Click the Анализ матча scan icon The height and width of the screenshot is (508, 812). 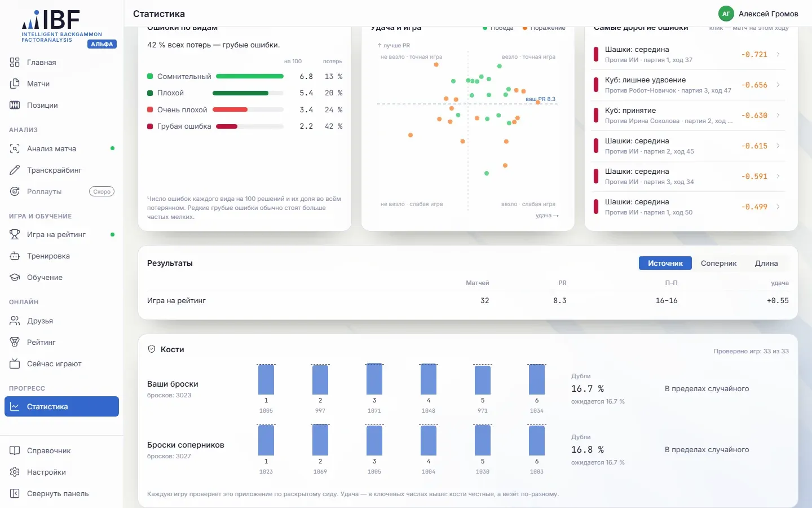[x=15, y=148]
